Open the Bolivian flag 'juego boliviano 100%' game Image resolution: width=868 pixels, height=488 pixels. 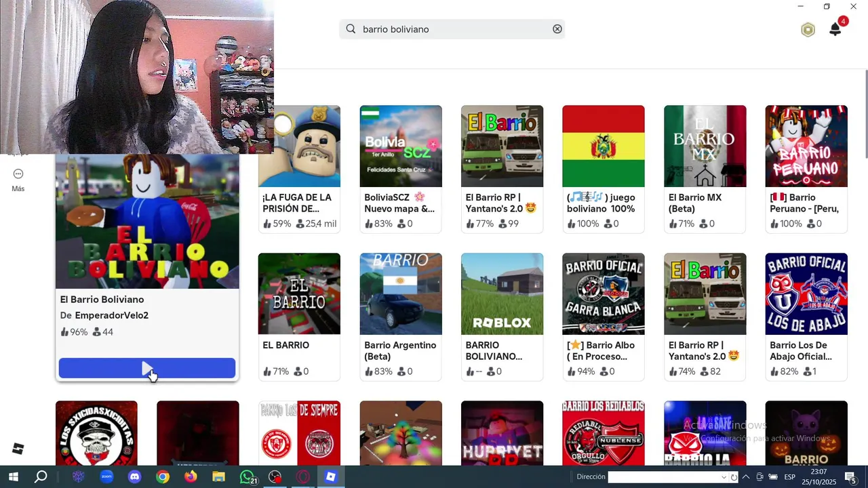[604, 146]
